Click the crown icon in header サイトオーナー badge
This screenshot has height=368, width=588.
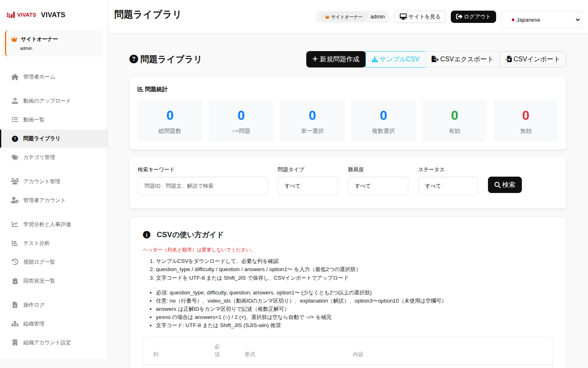pos(327,17)
